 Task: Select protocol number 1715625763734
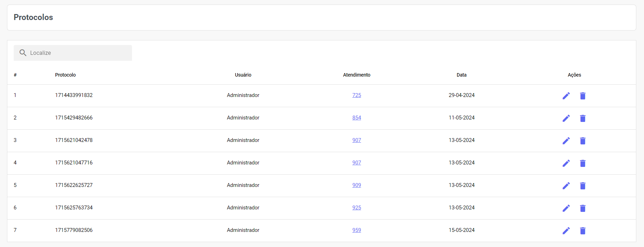[x=74, y=208]
